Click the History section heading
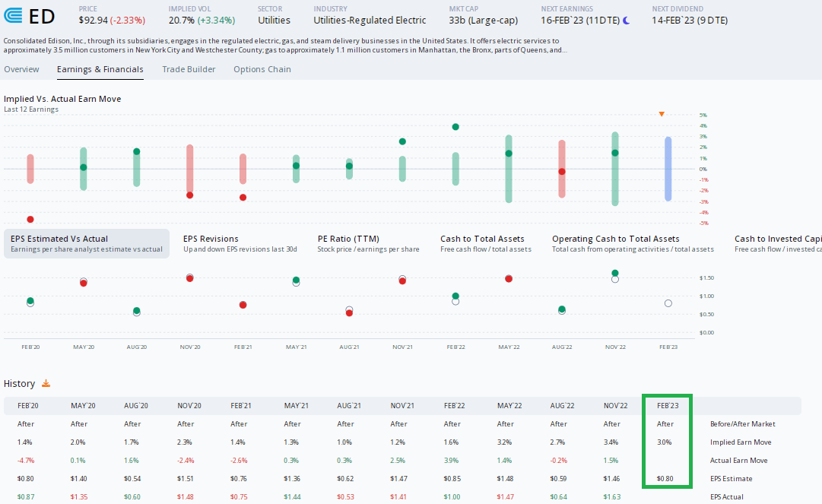 click(x=20, y=383)
